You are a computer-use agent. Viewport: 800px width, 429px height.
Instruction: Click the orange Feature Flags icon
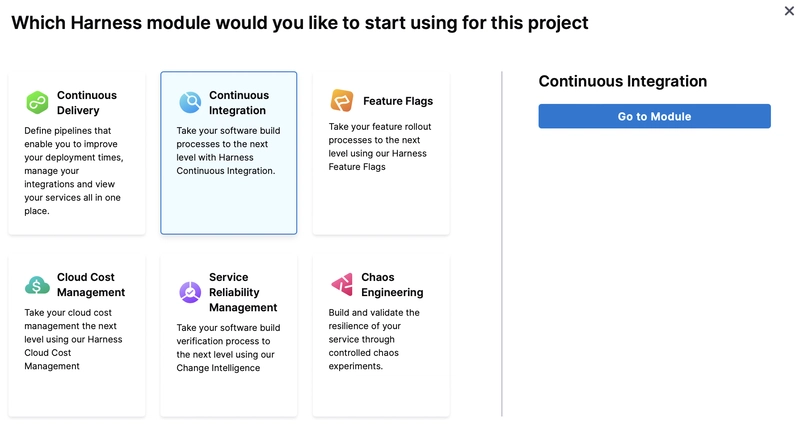tap(342, 100)
